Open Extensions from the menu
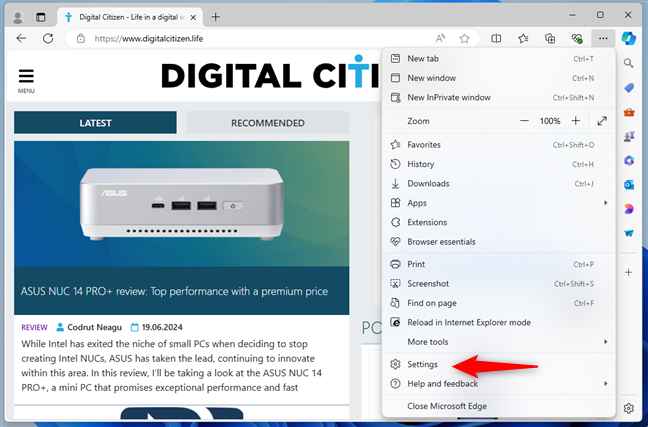The height and width of the screenshot is (427, 648). tap(498, 222)
